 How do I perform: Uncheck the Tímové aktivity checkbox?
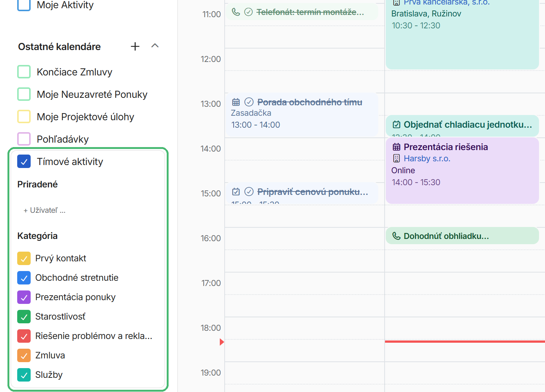(x=24, y=162)
